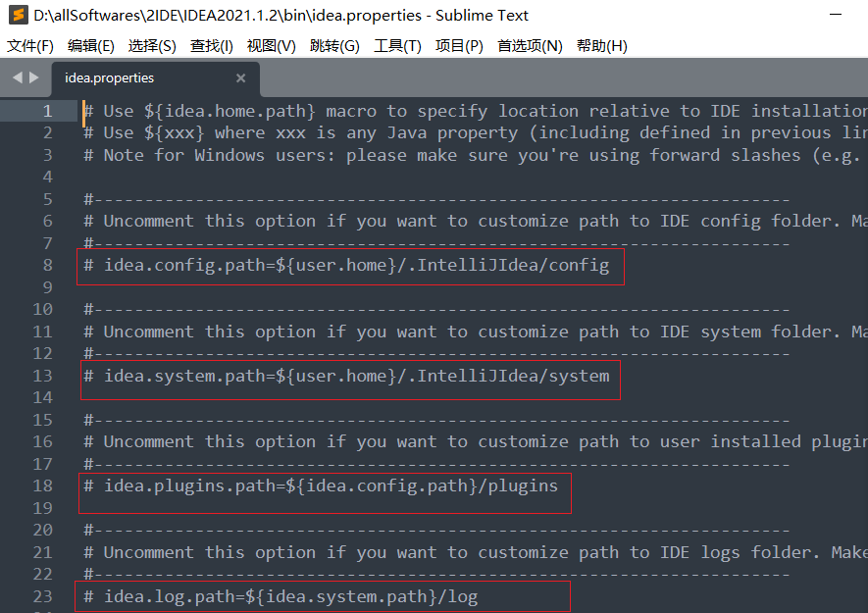Image resolution: width=868 pixels, height=613 pixels.
Task: Click the dashed separator on line 5
Action: (436, 199)
